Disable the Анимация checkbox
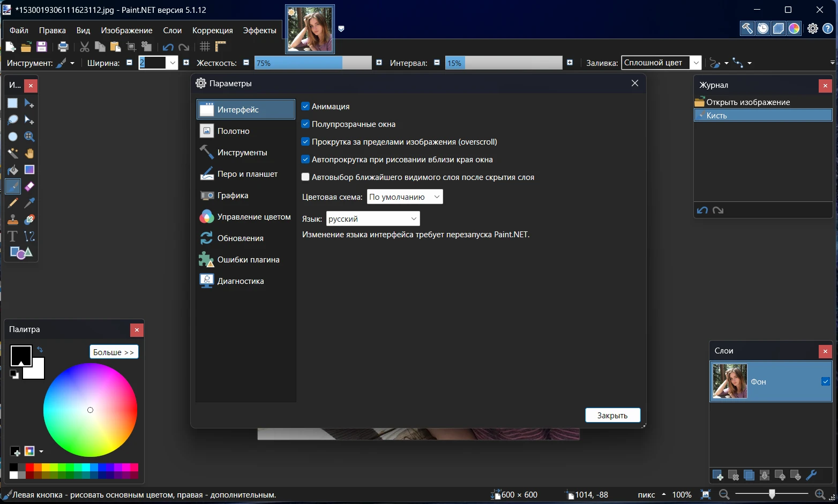Screen dimensions: 838x504 coord(305,107)
